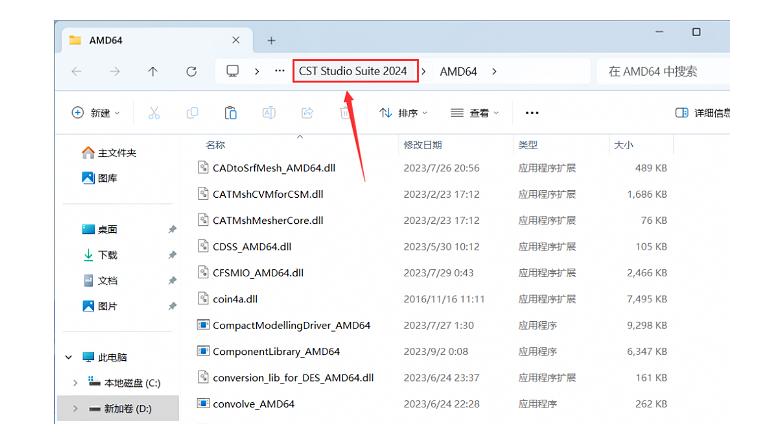Select 本地磁盘 (C:) drive
Image resolution: width=783 pixels, height=445 pixels.
pyautogui.click(x=124, y=383)
